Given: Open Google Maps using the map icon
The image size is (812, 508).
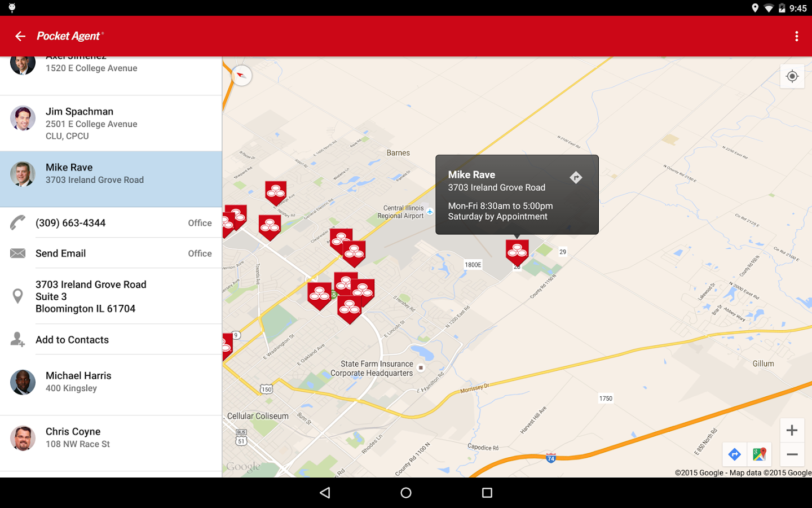Looking at the screenshot, I should click(x=760, y=454).
